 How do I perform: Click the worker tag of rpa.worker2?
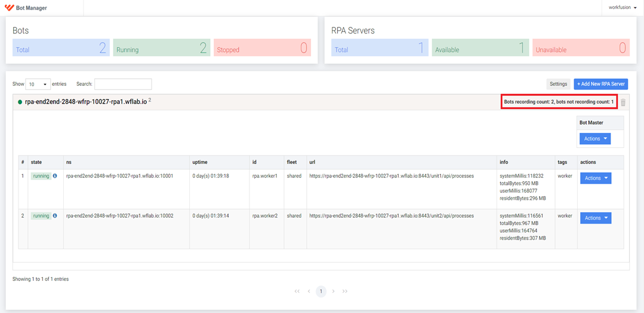tap(564, 215)
